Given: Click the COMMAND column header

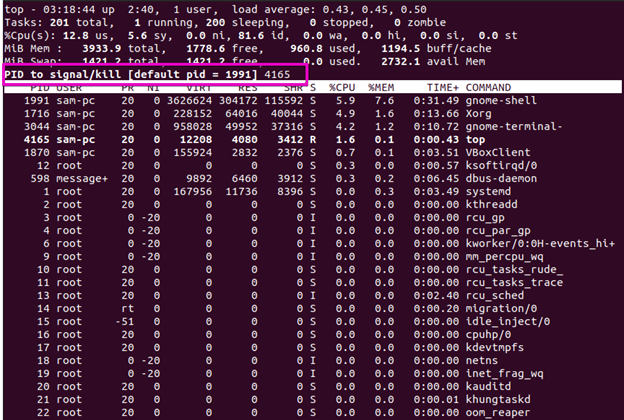Looking at the screenshot, I should coord(488,88).
